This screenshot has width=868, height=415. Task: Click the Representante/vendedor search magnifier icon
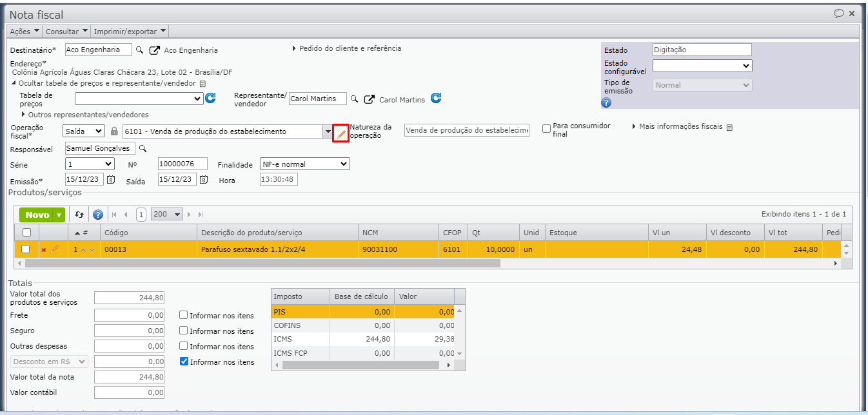353,99
